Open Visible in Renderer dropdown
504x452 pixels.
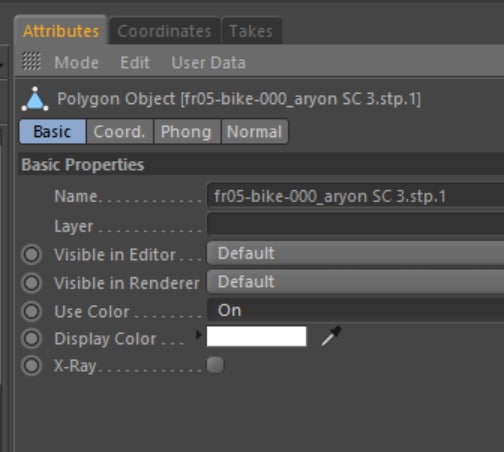pos(355,282)
